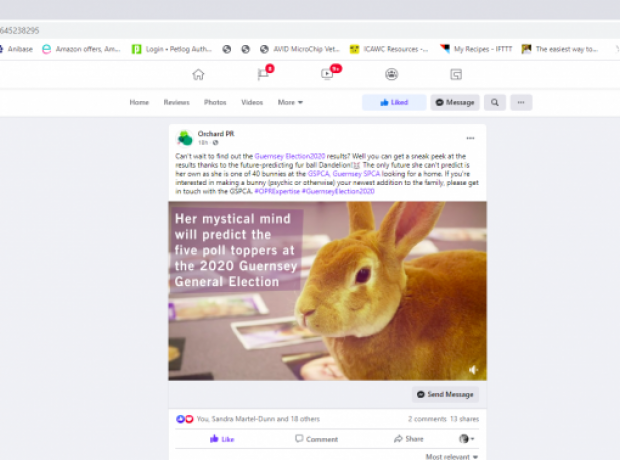Click the Share button on the post
Screen dimensions: 620x460
[409, 439]
